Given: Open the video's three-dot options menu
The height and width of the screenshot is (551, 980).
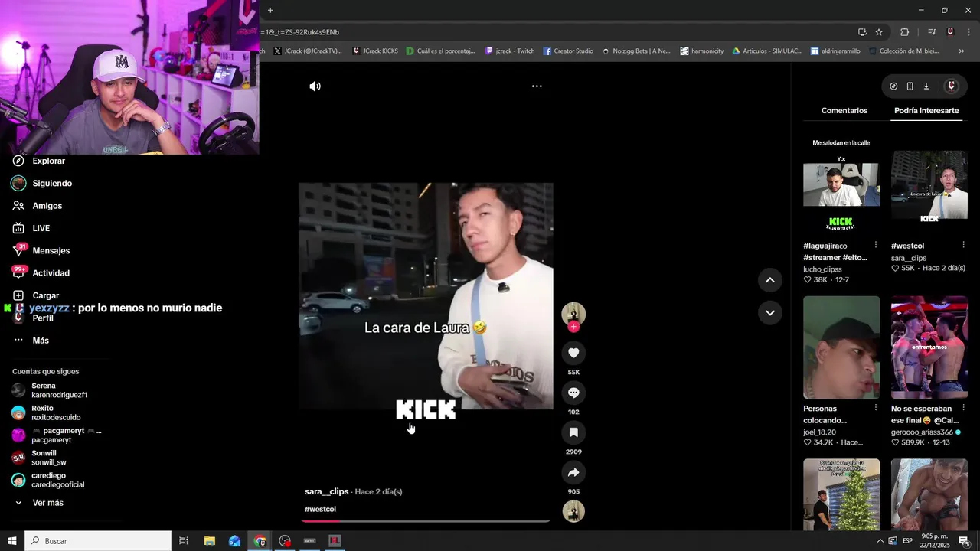Looking at the screenshot, I should click(x=537, y=86).
